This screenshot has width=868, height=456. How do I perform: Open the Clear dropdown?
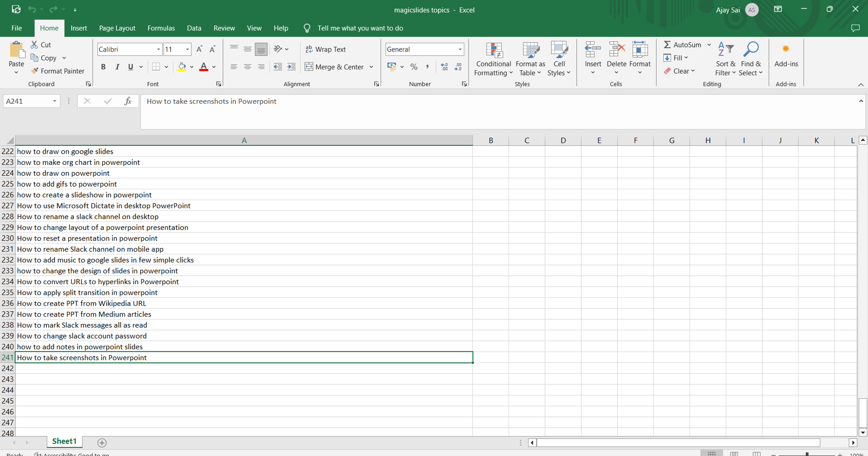pyautogui.click(x=679, y=71)
